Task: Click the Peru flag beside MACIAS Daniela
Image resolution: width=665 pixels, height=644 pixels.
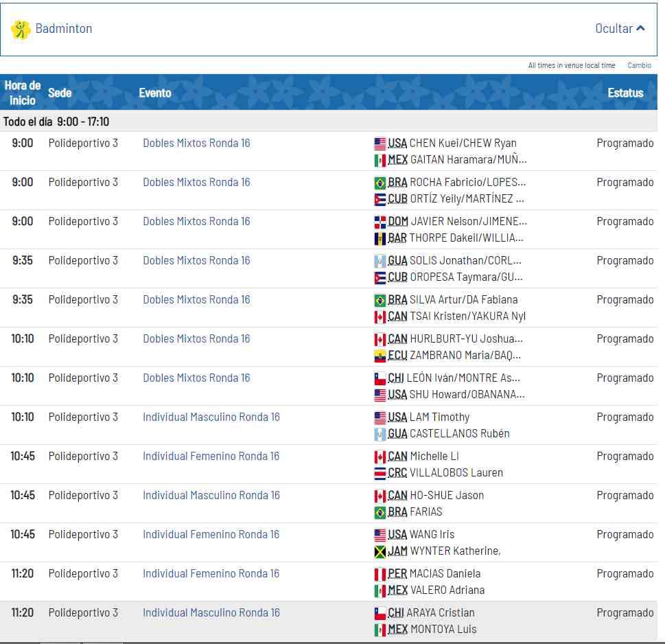Action: (x=380, y=574)
